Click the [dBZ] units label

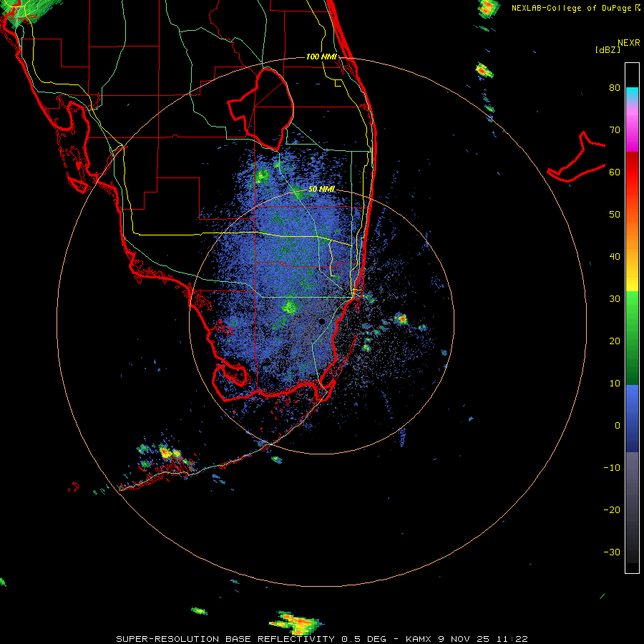click(608, 49)
